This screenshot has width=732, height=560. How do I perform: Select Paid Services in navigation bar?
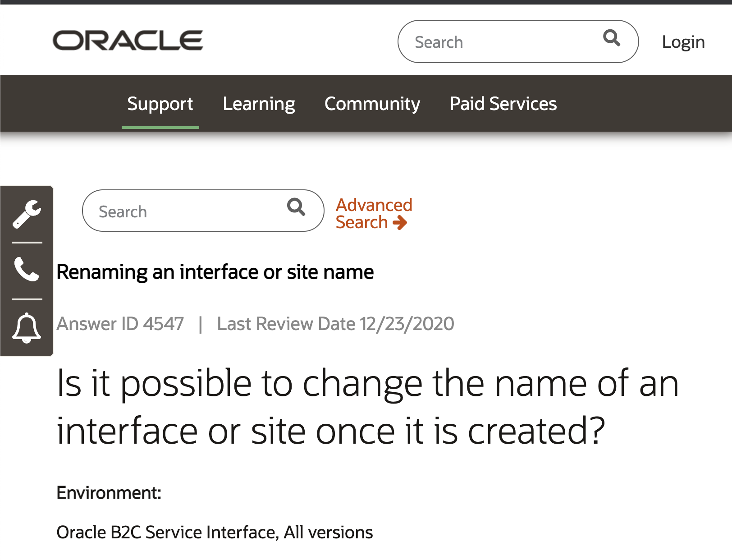(503, 104)
